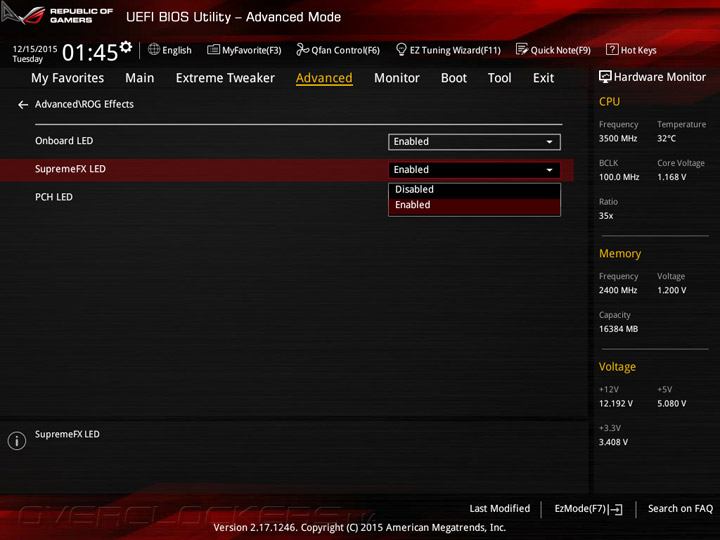The height and width of the screenshot is (540, 720).
Task: Open the Tool tab
Action: click(500, 78)
